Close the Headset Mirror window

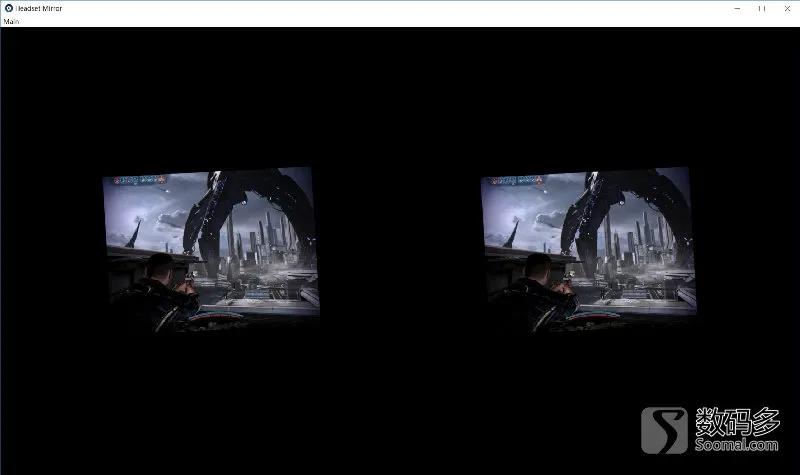[787, 8]
